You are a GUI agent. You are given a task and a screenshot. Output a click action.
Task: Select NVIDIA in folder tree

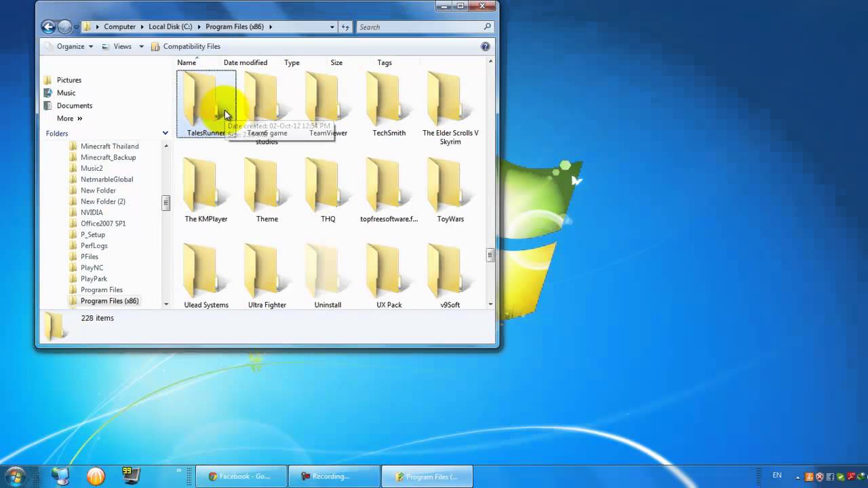click(92, 213)
